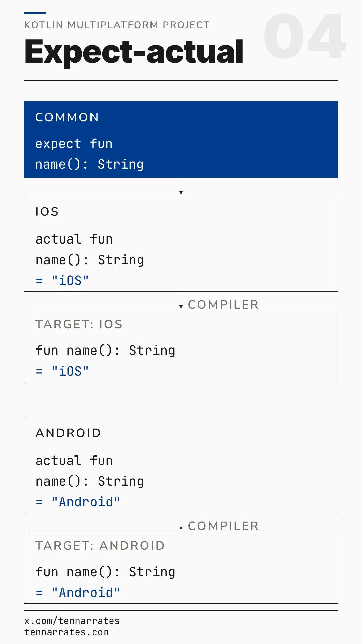The height and width of the screenshot is (644, 362).
Task: Click the arrow below the COMMON box
Action: point(181,186)
